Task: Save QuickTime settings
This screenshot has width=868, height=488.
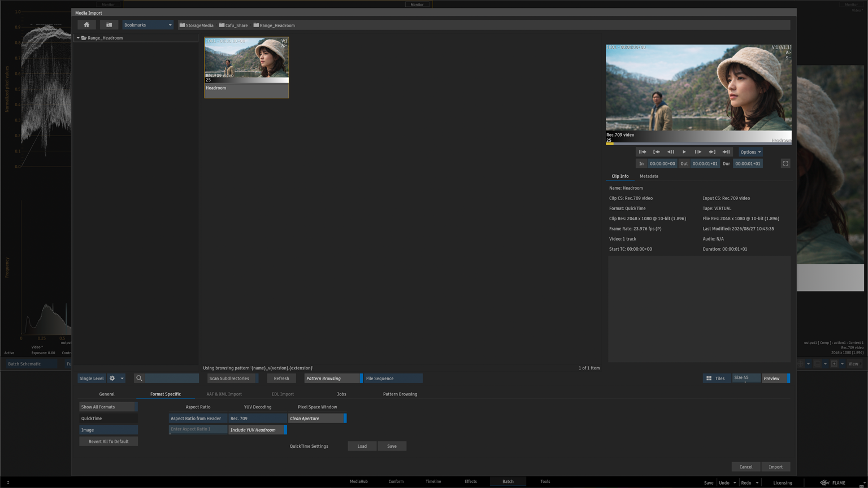Action: pos(392,446)
